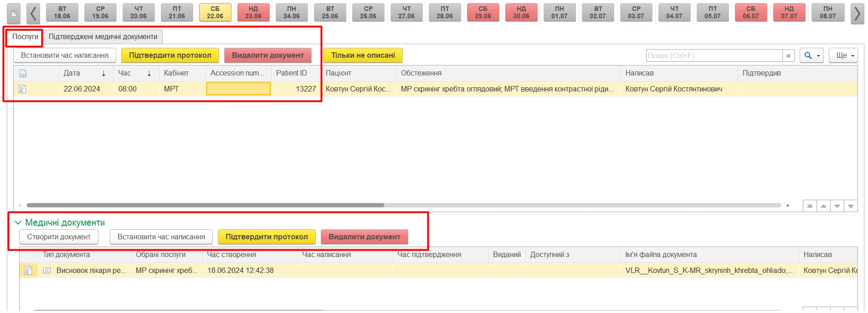Move up one row in services list
Viewport: 868px width, 313px height.
coord(823,206)
